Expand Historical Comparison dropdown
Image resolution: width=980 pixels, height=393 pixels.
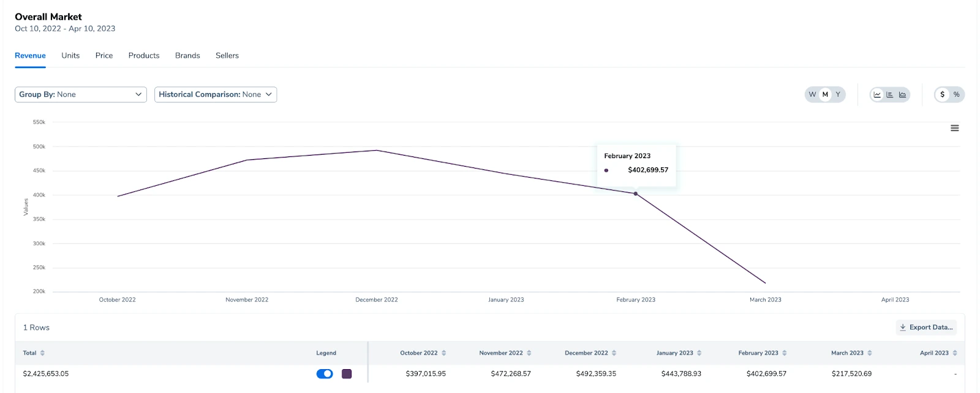click(x=215, y=94)
